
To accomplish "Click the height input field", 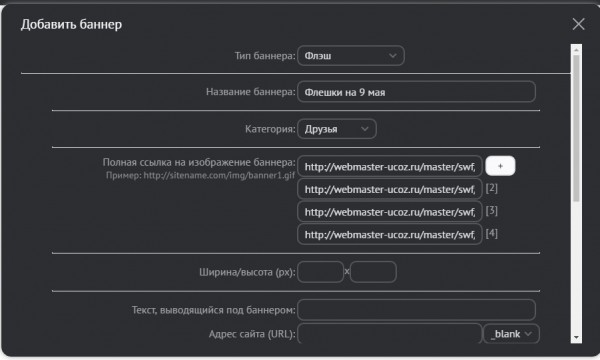I will tap(373, 272).
